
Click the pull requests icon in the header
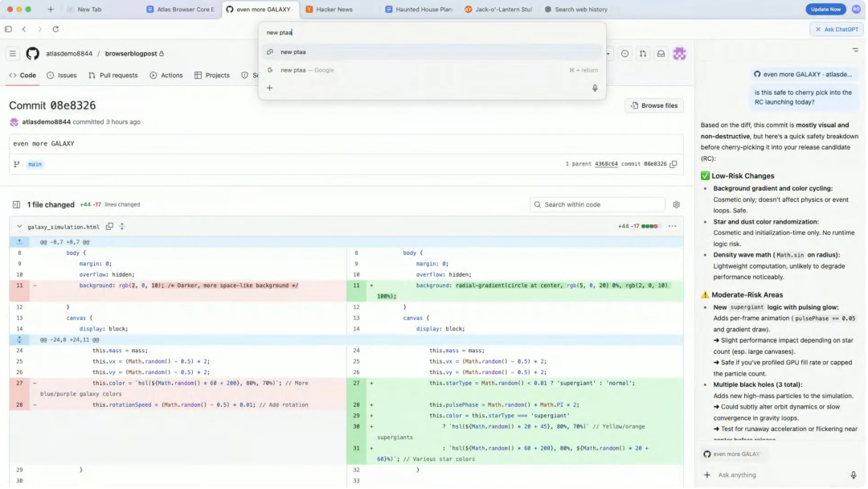(644, 53)
